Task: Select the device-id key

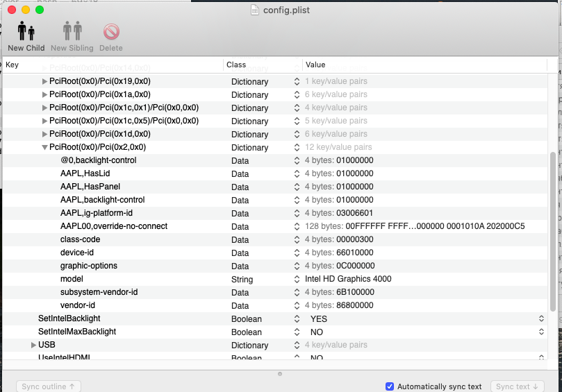Action: point(76,253)
